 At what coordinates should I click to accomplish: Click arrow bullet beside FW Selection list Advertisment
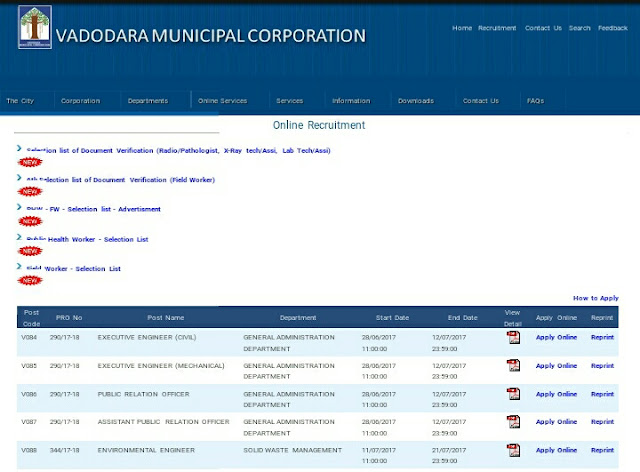[x=19, y=207]
